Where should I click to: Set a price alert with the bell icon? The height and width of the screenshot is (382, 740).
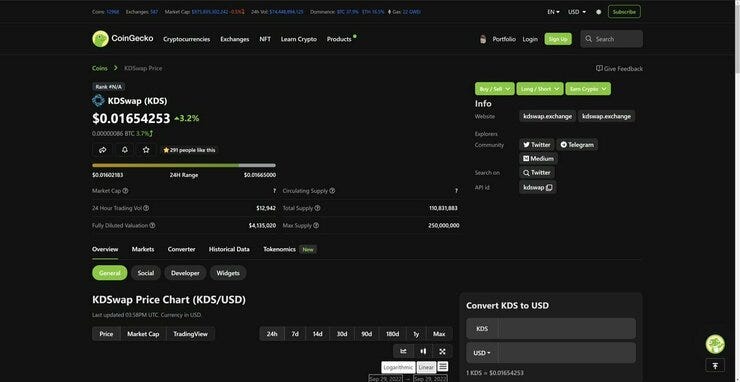[x=125, y=150]
